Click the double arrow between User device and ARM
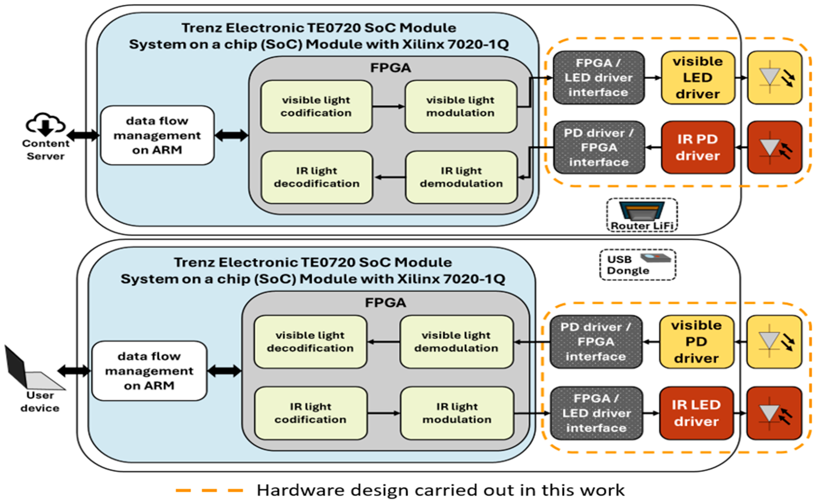Image resolution: width=818 pixels, height=504 pixels. [x=74, y=371]
